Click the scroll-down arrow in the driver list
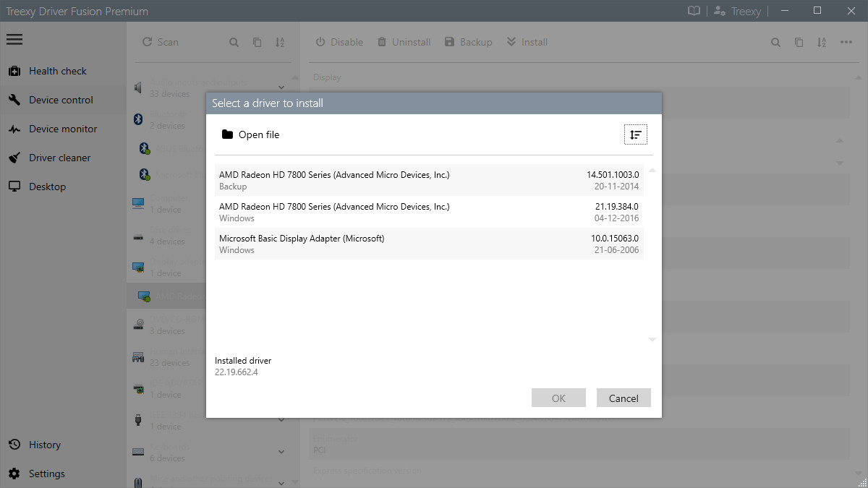The image size is (868, 488). click(x=652, y=339)
